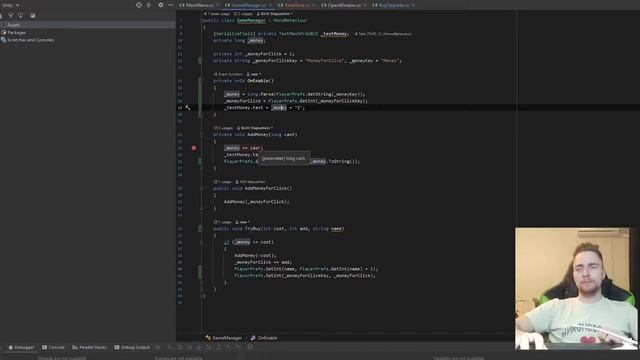Viewport: 640px width, 360px height.
Task: Click the usages hint above AddMoney method
Action: 223,128
